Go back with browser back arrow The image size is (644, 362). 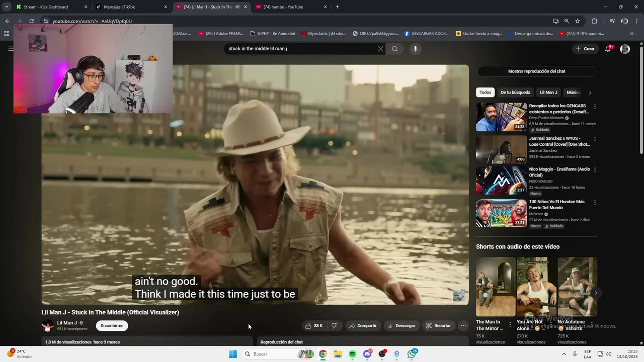(x=7, y=21)
